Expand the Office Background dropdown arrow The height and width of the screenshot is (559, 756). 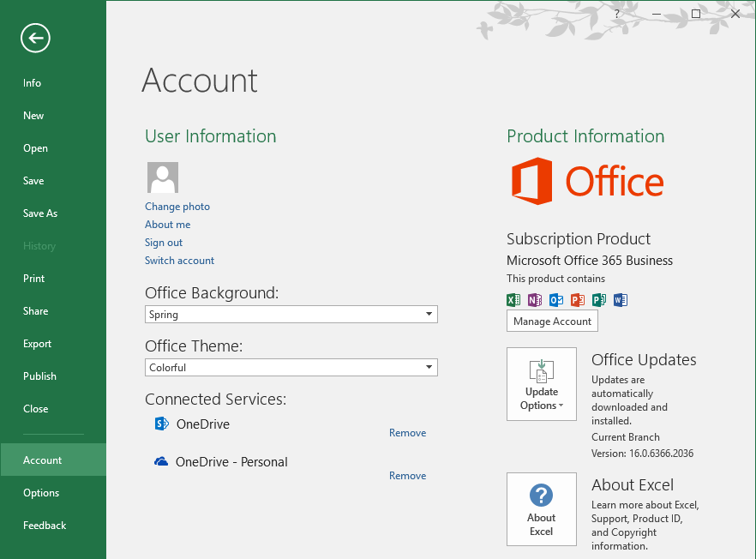[x=429, y=314]
